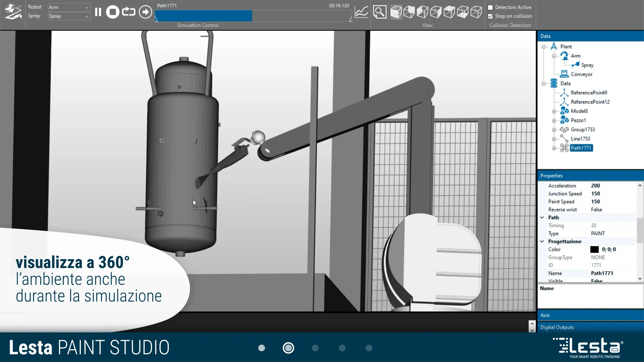Select the empty wireframe view cube

coord(476,12)
